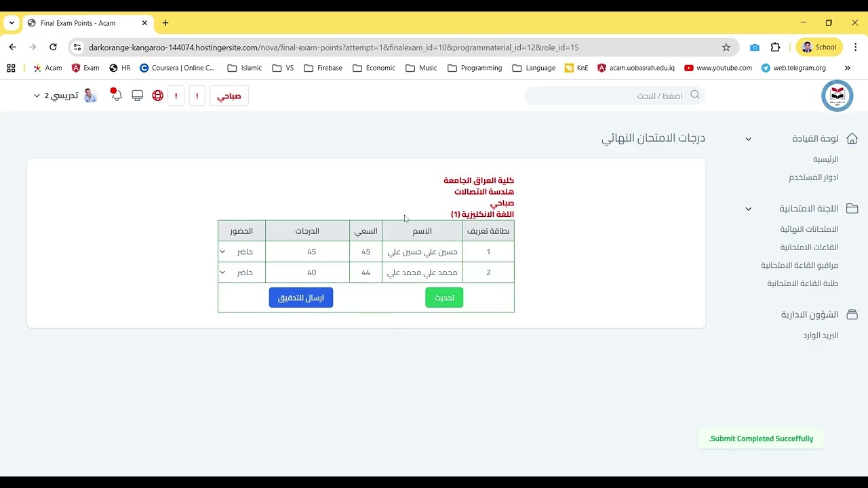Click the browser forward arrow
The width and height of the screenshot is (868, 488).
tap(33, 47)
